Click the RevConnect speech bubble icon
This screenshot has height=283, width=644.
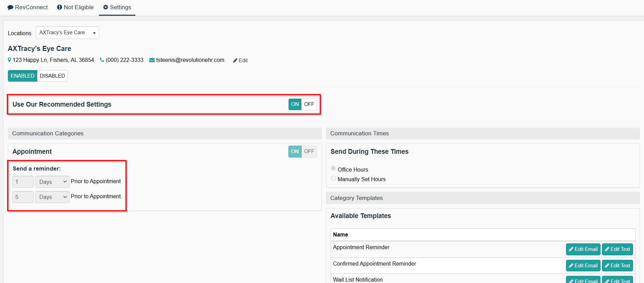coord(10,8)
